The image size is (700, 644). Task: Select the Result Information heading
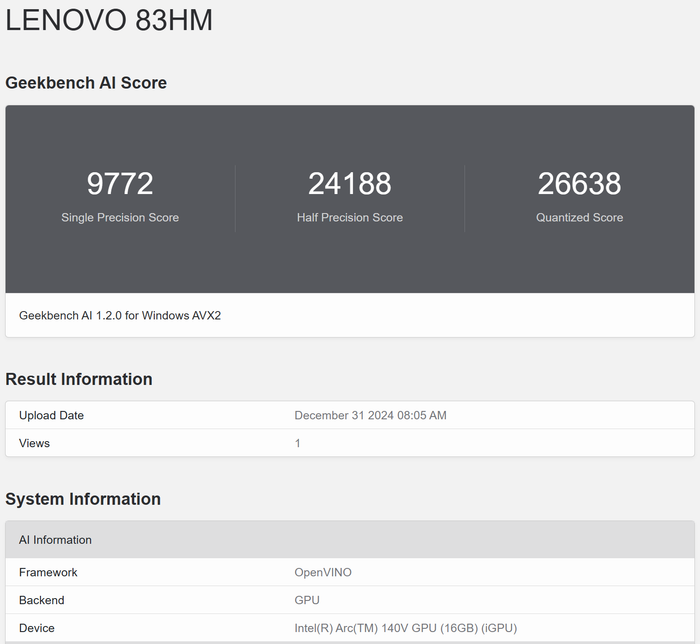tap(79, 379)
